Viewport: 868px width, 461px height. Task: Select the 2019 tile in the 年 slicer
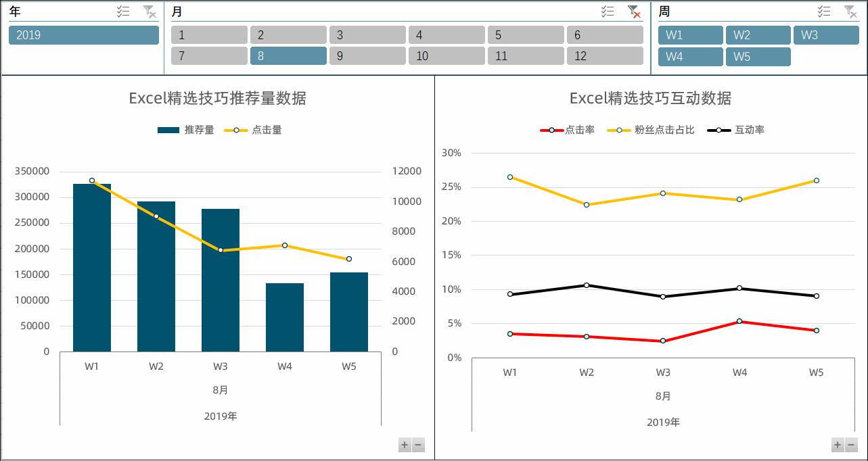pyautogui.click(x=84, y=35)
